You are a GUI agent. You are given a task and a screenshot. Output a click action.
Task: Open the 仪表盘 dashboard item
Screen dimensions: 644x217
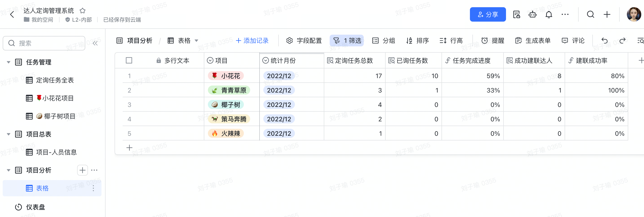[35, 207]
